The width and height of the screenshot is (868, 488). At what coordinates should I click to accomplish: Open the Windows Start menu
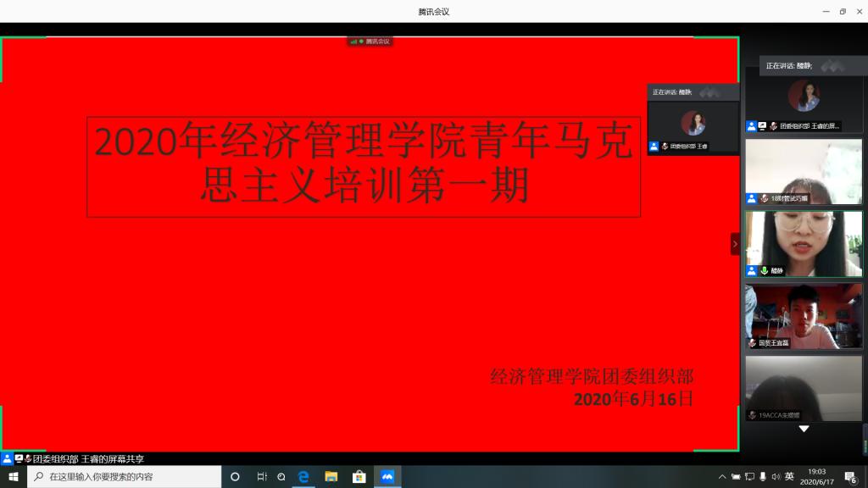(x=13, y=476)
